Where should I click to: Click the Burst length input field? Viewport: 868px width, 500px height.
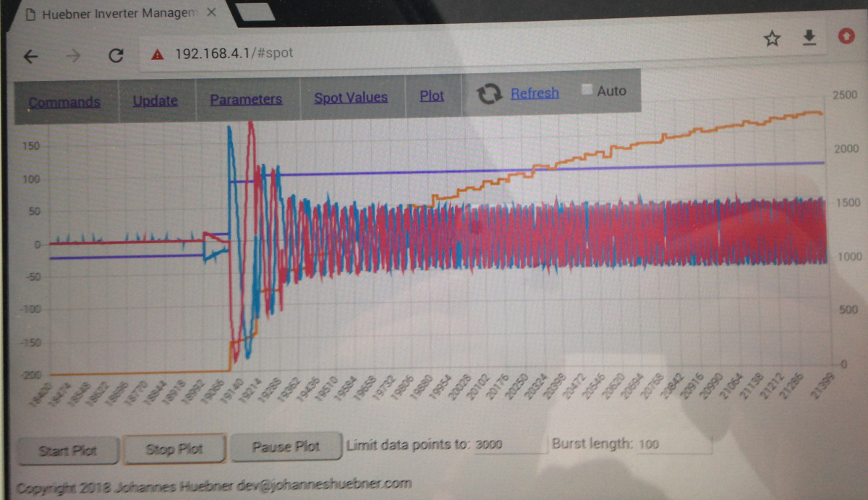click(x=674, y=444)
